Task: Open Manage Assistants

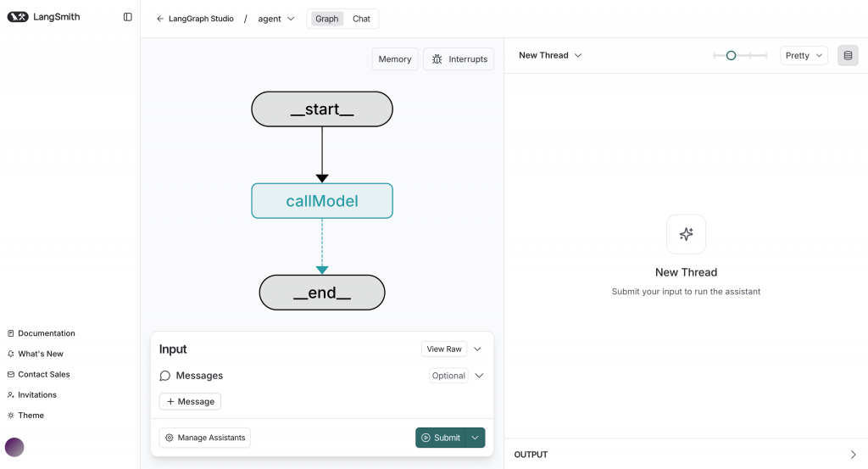Action: click(x=205, y=438)
